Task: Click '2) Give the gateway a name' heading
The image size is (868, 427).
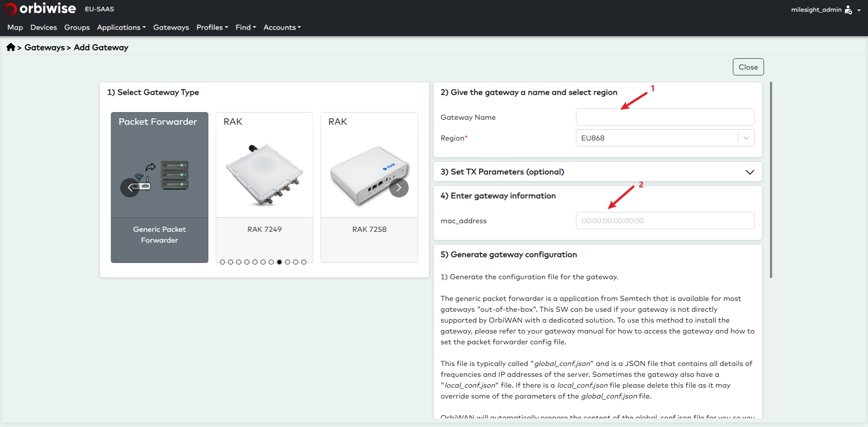Action: tap(529, 92)
